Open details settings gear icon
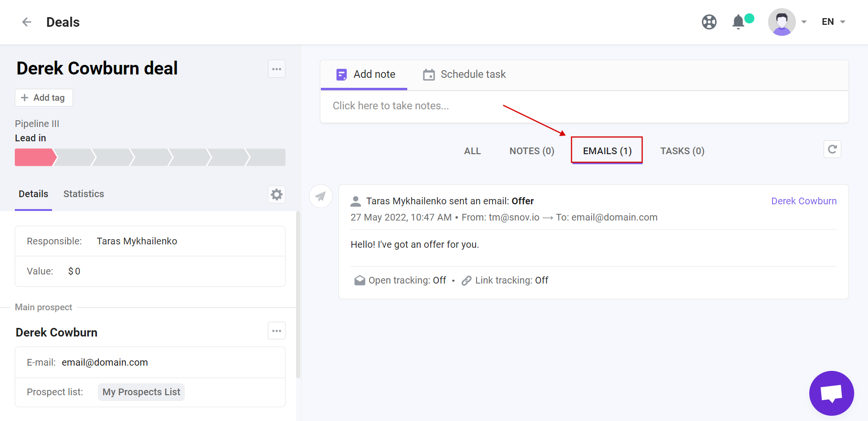Image resolution: width=868 pixels, height=421 pixels. (276, 195)
